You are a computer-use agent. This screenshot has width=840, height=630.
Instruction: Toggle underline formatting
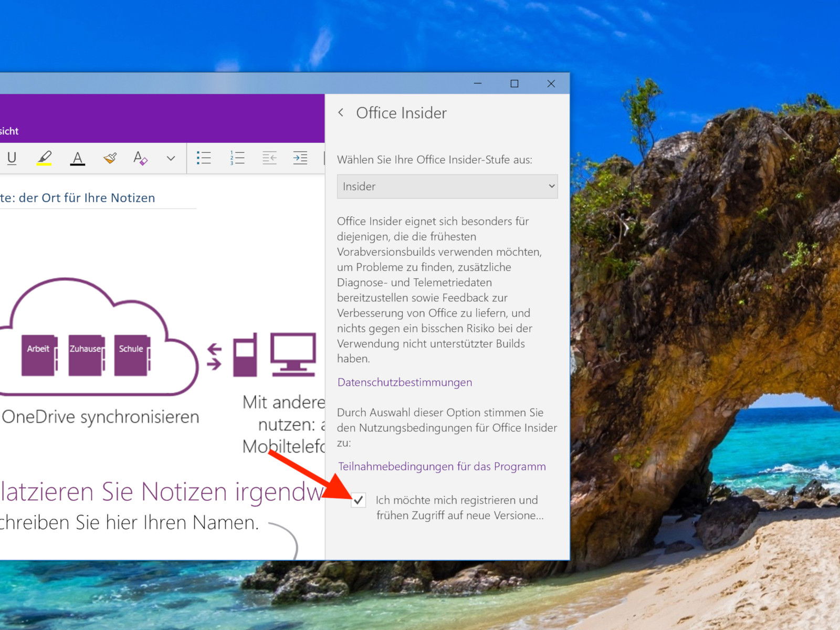click(x=12, y=158)
